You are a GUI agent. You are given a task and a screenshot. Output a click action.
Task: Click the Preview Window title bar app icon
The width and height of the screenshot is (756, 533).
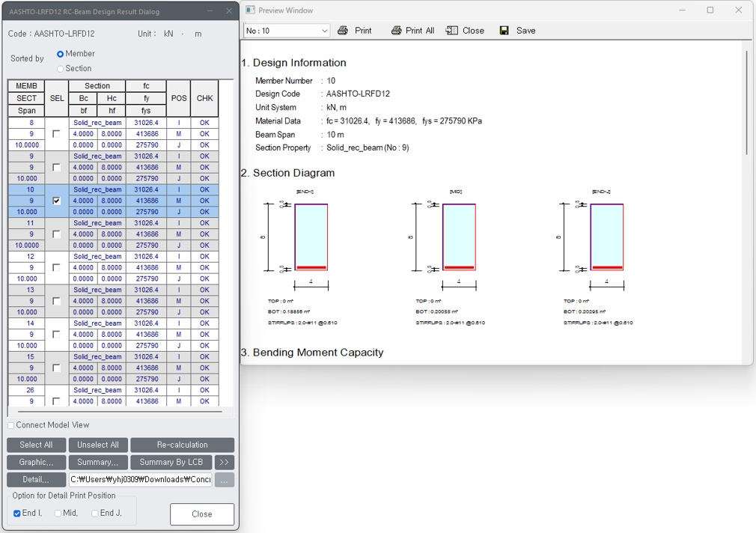pos(250,10)
